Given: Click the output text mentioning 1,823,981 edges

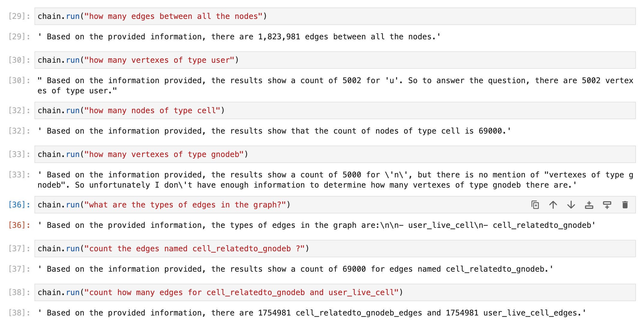Looking at the screenshot, I should click(239, 37).
